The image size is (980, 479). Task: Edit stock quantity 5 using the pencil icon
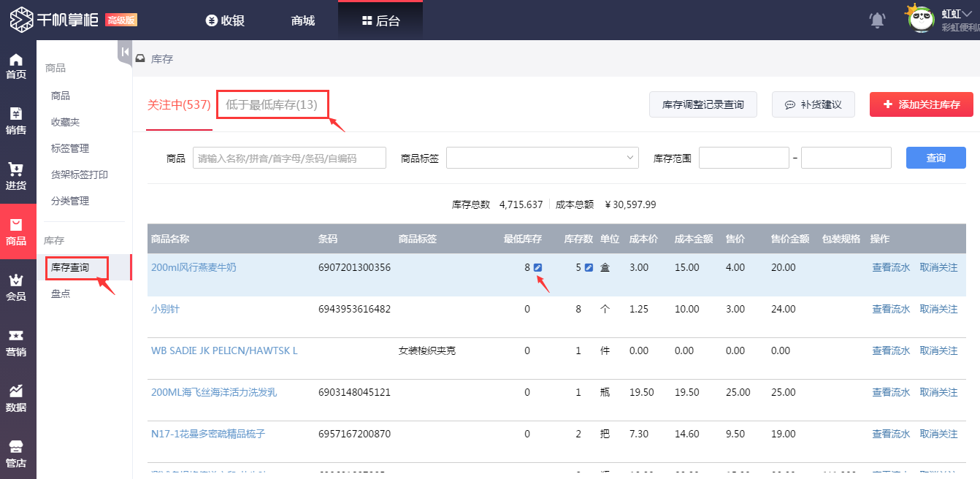(x=589, y=267)
